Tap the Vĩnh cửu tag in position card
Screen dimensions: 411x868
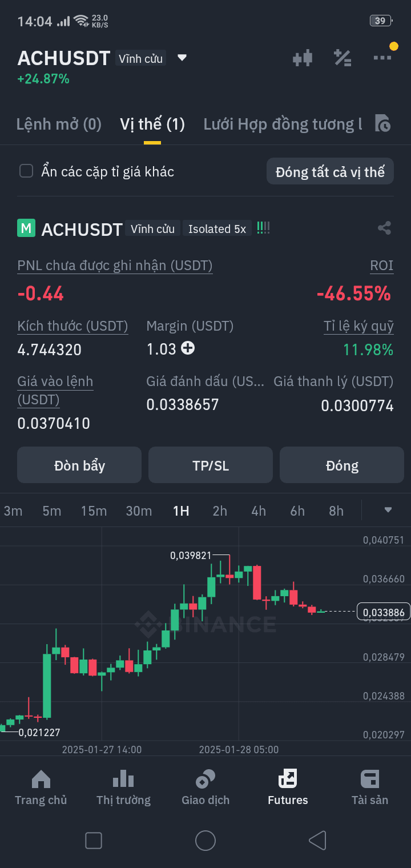click(153, 228)
